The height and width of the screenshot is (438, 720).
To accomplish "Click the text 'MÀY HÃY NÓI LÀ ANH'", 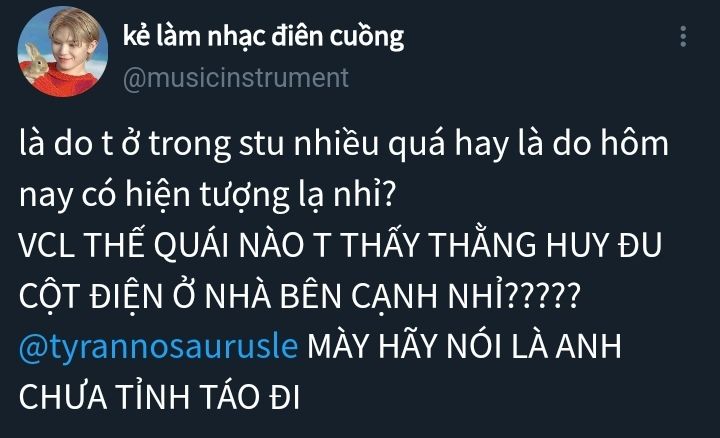I will point(465,345).
